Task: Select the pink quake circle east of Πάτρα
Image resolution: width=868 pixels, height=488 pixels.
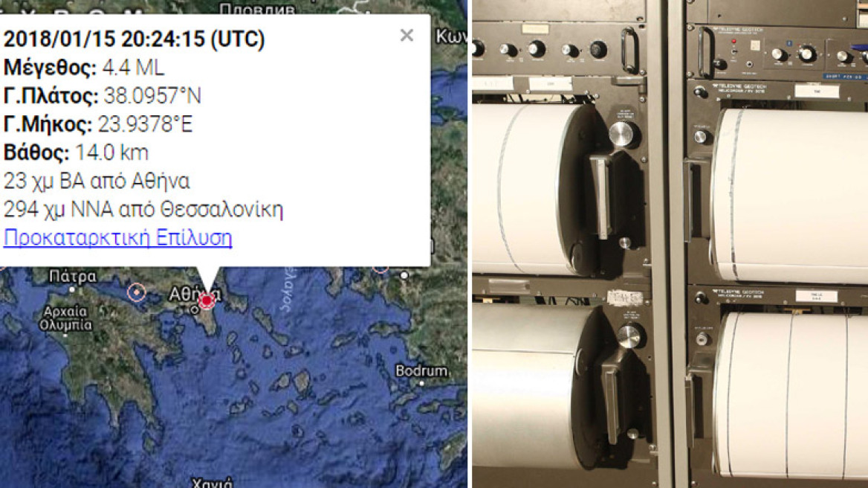Action: pos(136,292)
